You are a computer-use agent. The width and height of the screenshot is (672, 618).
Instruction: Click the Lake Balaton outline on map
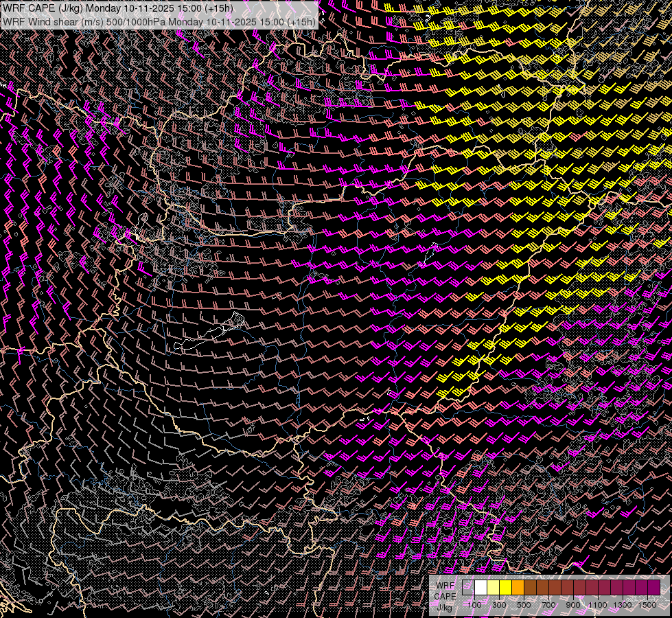coord(206,338)
